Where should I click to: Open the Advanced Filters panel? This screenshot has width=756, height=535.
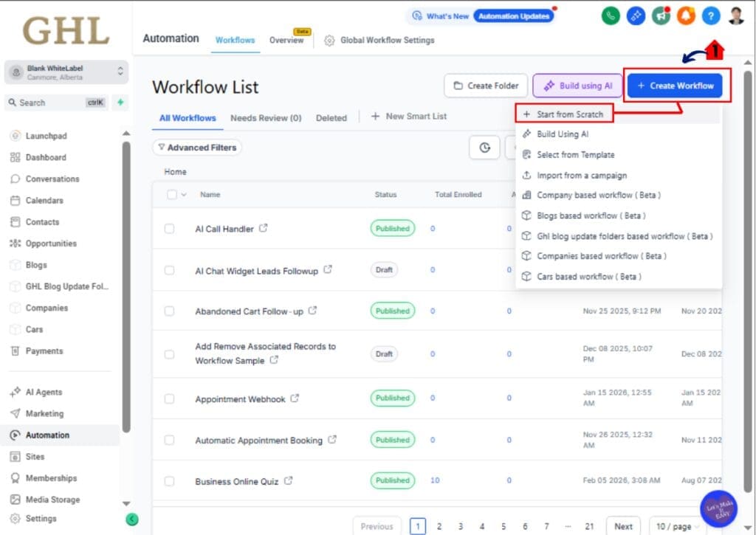click(197, 148)
